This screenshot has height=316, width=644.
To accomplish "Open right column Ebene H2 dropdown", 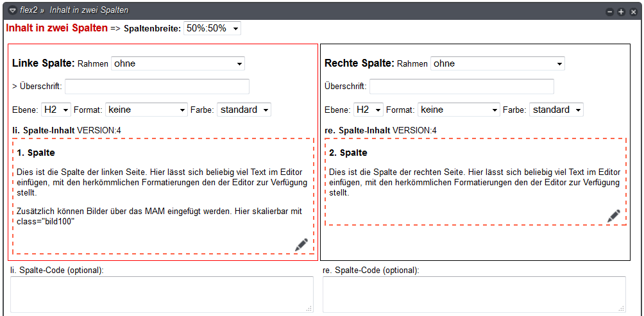I will (368, 110).
